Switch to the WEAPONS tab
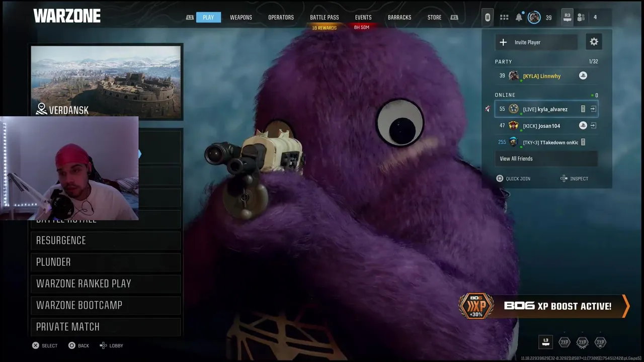The width and height of the screenshot is (644, 362). [x=241, y=17]
